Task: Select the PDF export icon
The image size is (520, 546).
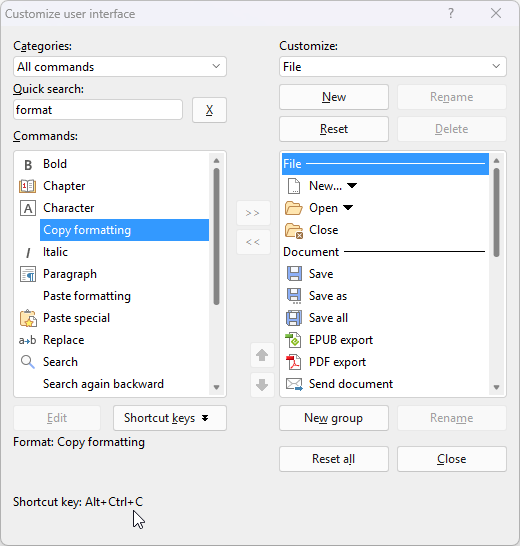Action: [x=293, y=362]
